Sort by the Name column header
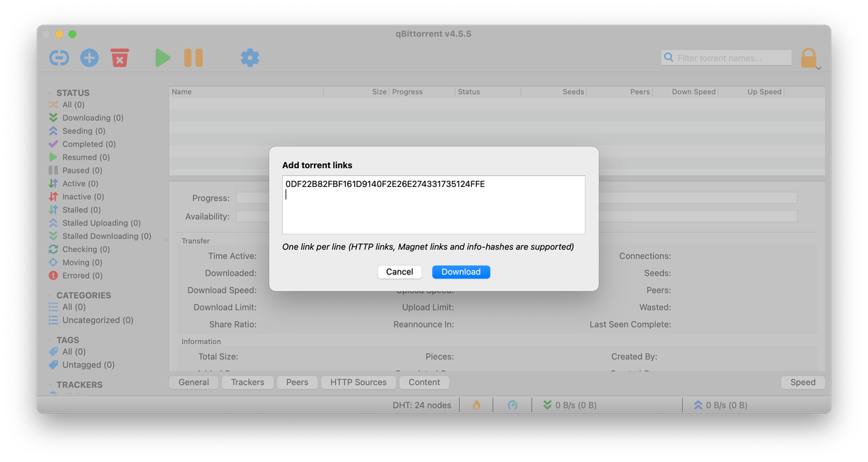The image size is (868, 462). coord(246,92)
